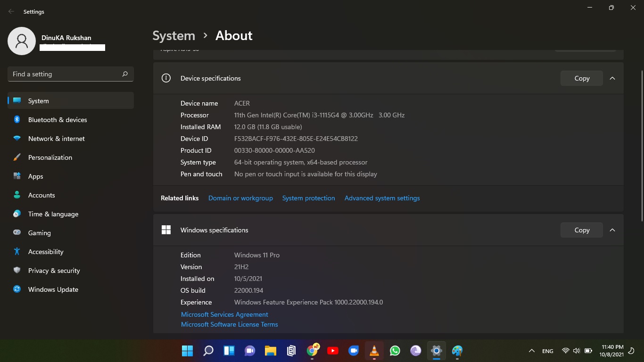
Task: Click the magnifier in Find a setting
Action: pyautogui.click(x=125, y=74)
